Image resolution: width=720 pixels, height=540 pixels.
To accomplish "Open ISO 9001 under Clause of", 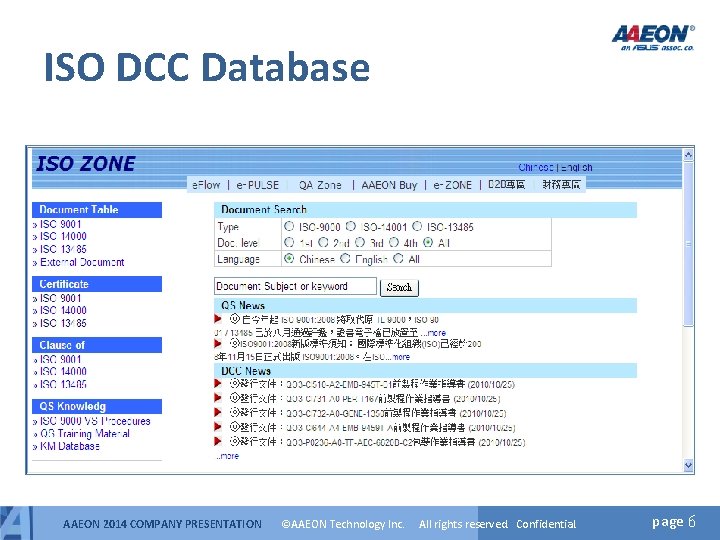I will [x=60, y=359].
